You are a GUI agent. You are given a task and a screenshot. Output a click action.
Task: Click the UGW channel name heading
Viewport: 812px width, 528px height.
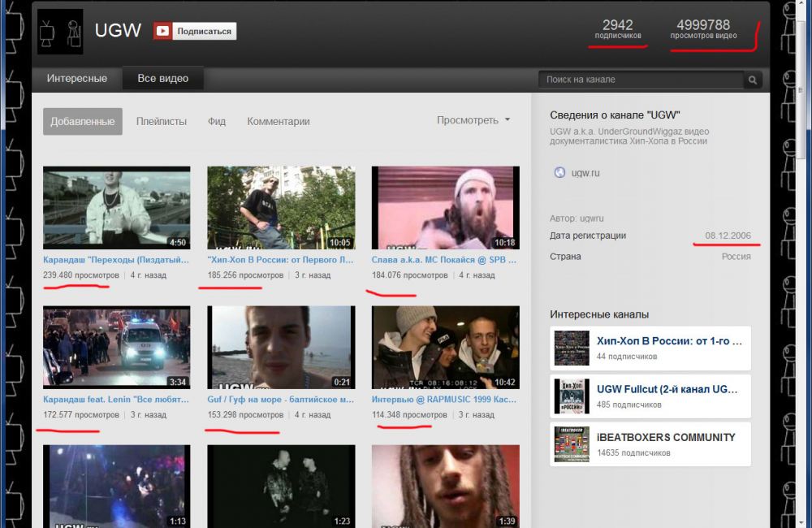(x=118, y=31)
